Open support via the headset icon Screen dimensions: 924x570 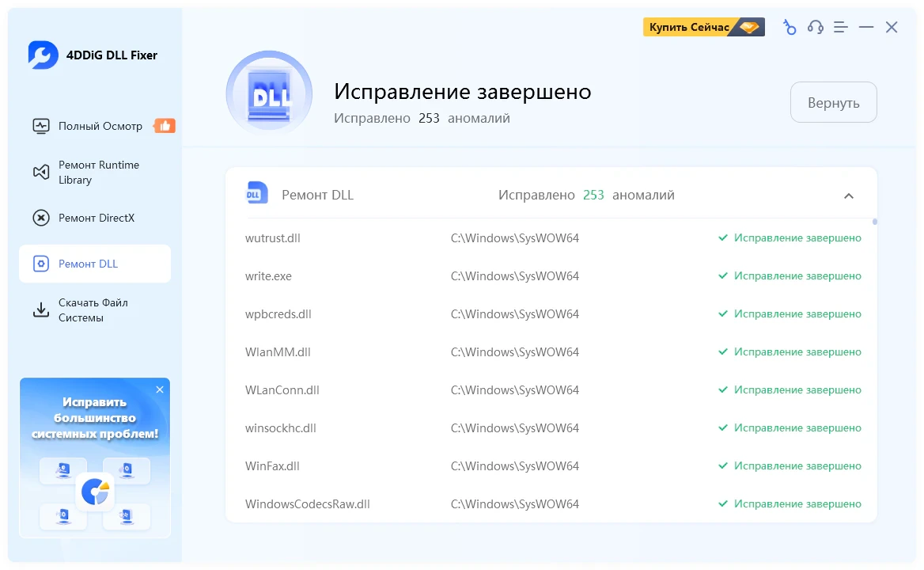815,27
